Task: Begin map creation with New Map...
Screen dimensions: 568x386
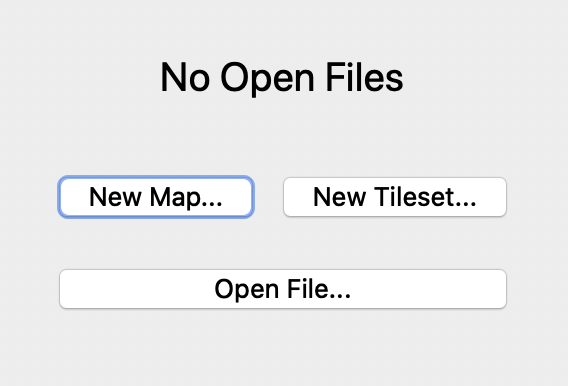Action: [x=156, y=197]
